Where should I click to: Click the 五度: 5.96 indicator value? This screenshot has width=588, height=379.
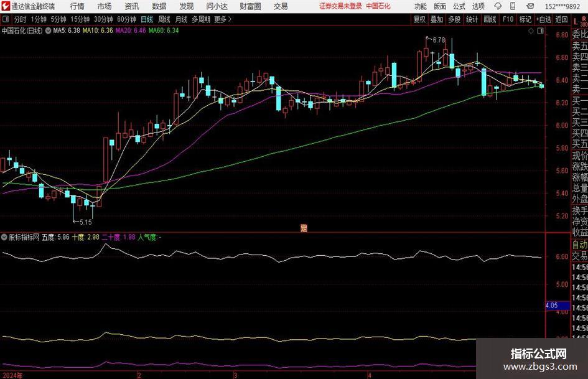coord(55,237)
